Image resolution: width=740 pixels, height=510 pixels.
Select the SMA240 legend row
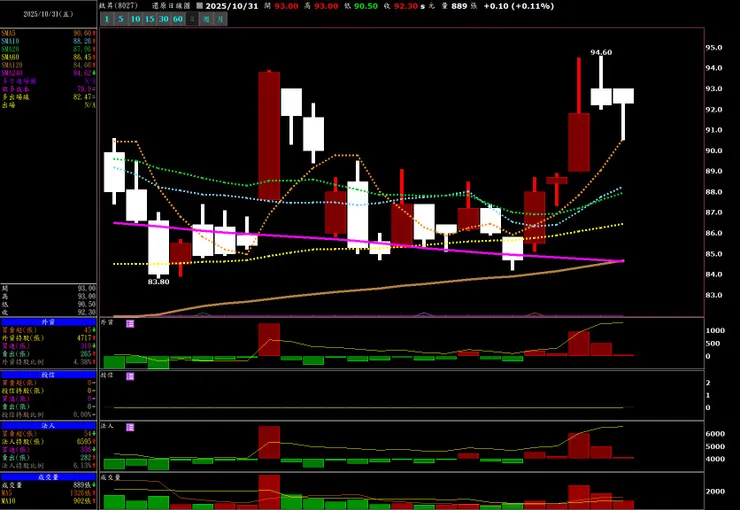[49, 73]
